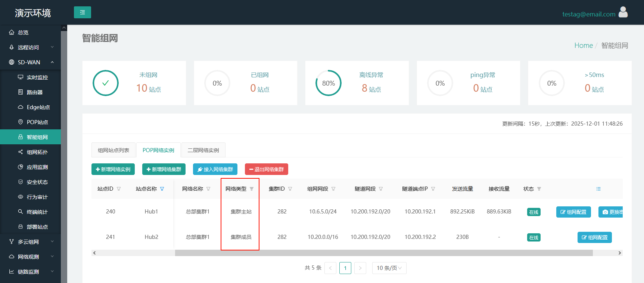The width and height of the screenshot is (644, 283).
Task: Open filter for 集群ID column
Action: (290, 189)
